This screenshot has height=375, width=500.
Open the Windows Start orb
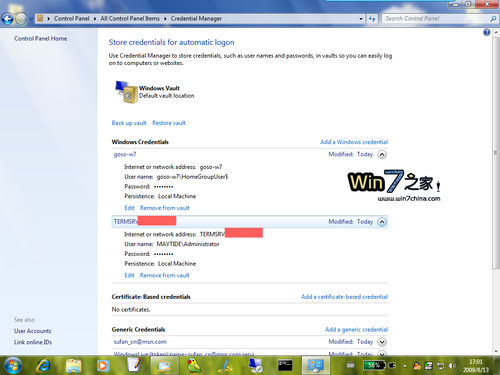coord(13,366)
